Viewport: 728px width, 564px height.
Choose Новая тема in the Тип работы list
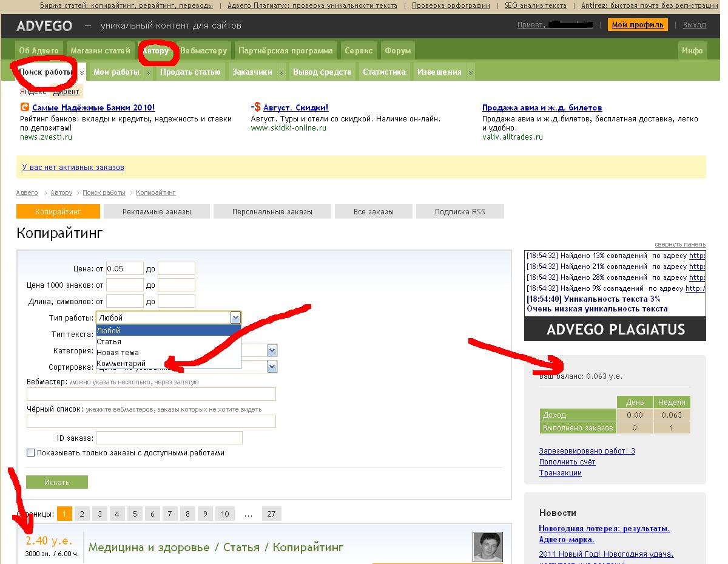click(x=168, y=353)
